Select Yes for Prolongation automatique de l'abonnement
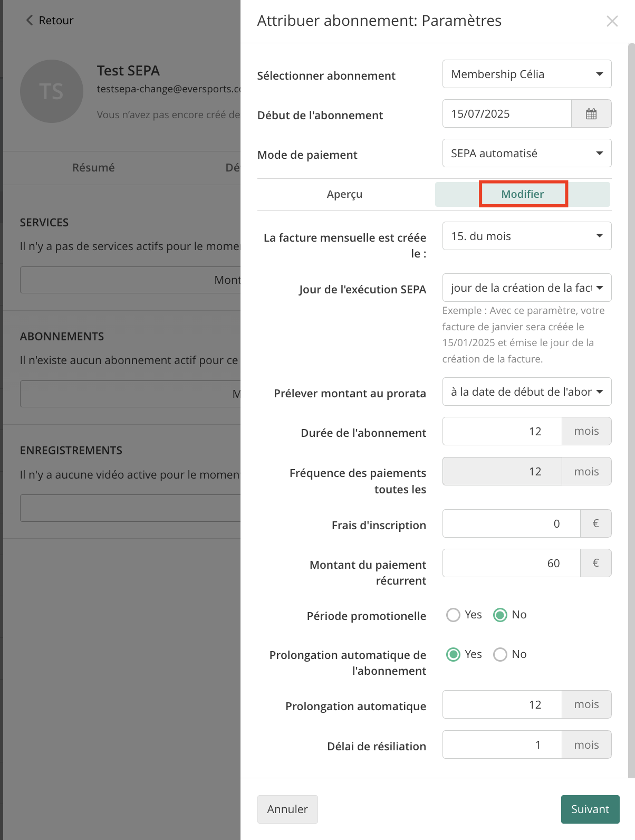The height and width of the screenshot is (840, 635). coord(453,654)
